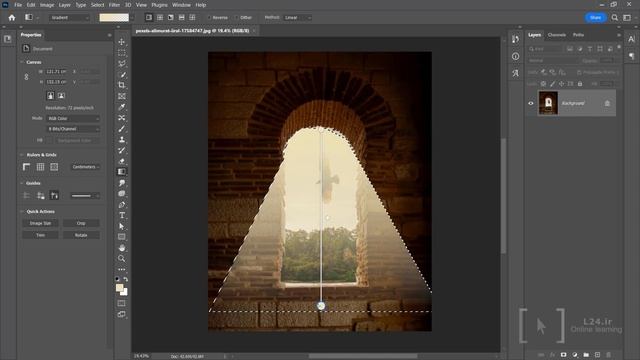Add layer mask at Layers panel bottom
The image size is (640, 360).
[x=563, y=355]
